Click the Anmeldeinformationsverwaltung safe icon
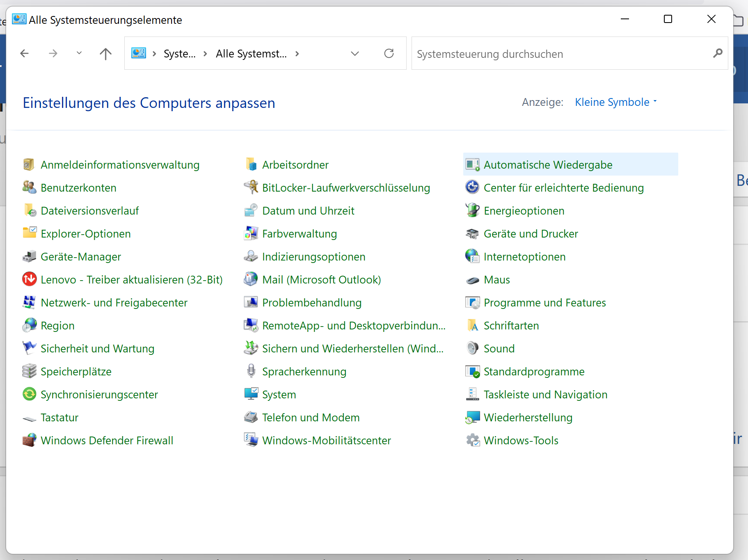The height and width of the screenshot is (560, 748). tap(29, 165)
